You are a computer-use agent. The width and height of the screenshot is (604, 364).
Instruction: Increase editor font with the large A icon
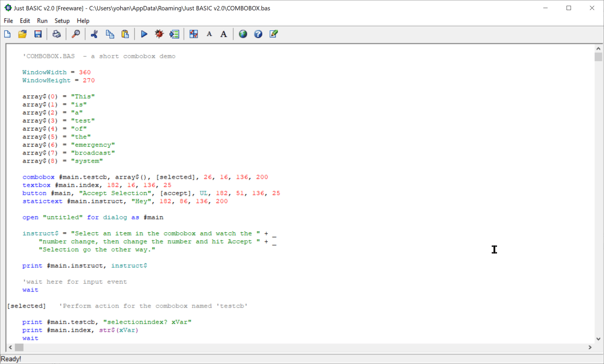pyautogui.click(x=223, y=34)
